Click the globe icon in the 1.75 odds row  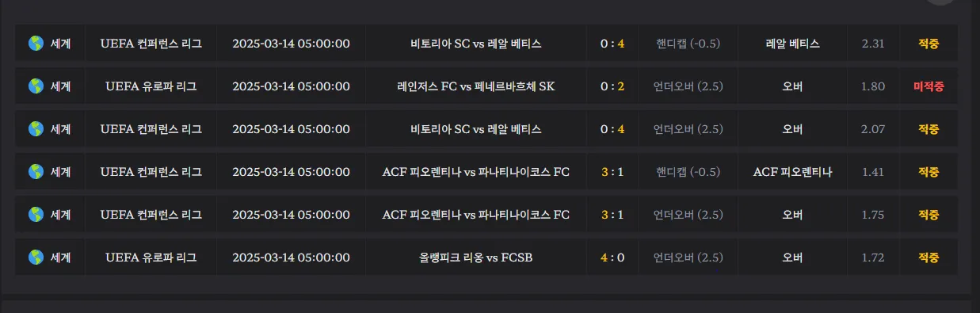coord(35,215)
